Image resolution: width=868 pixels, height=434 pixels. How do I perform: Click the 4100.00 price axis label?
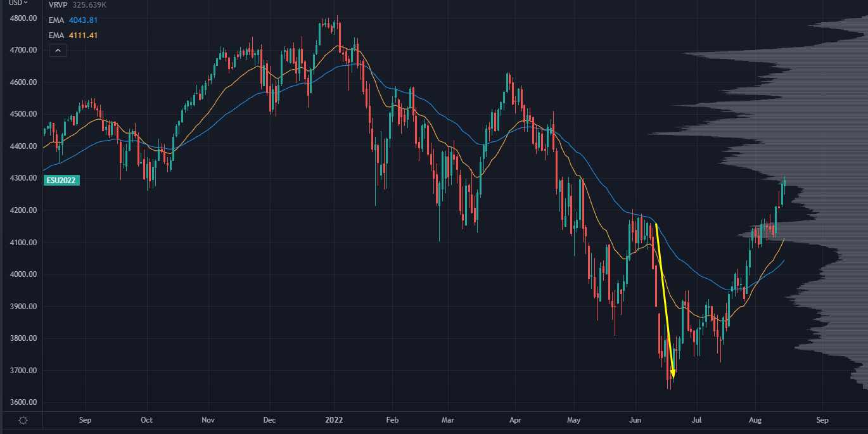(23, 243)
